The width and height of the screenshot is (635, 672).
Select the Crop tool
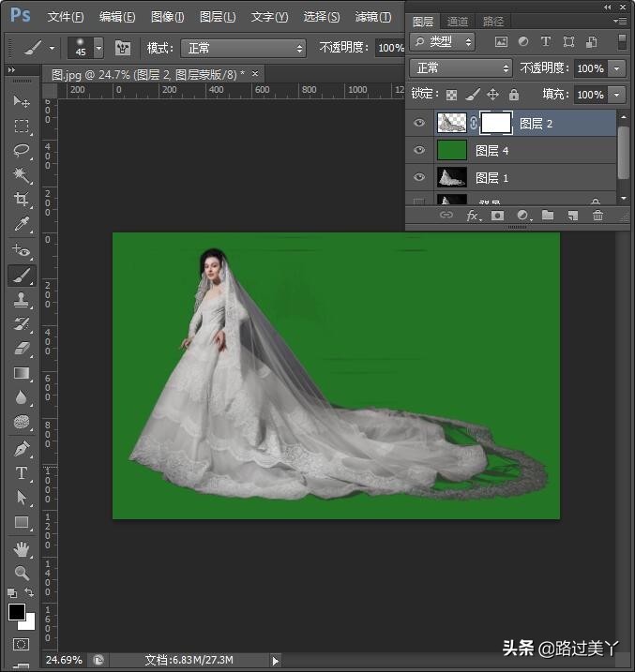click(21, 200)
